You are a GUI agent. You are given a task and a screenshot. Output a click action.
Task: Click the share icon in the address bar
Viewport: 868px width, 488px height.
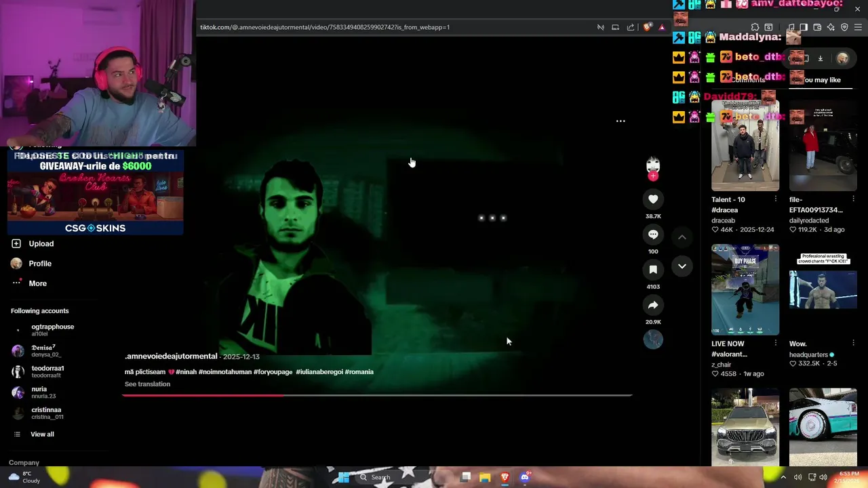coord(631,27)
